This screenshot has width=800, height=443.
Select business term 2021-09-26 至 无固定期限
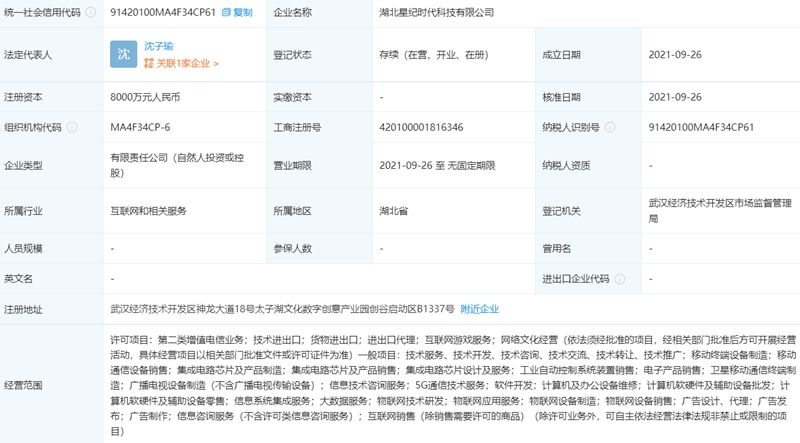(437, 165)
